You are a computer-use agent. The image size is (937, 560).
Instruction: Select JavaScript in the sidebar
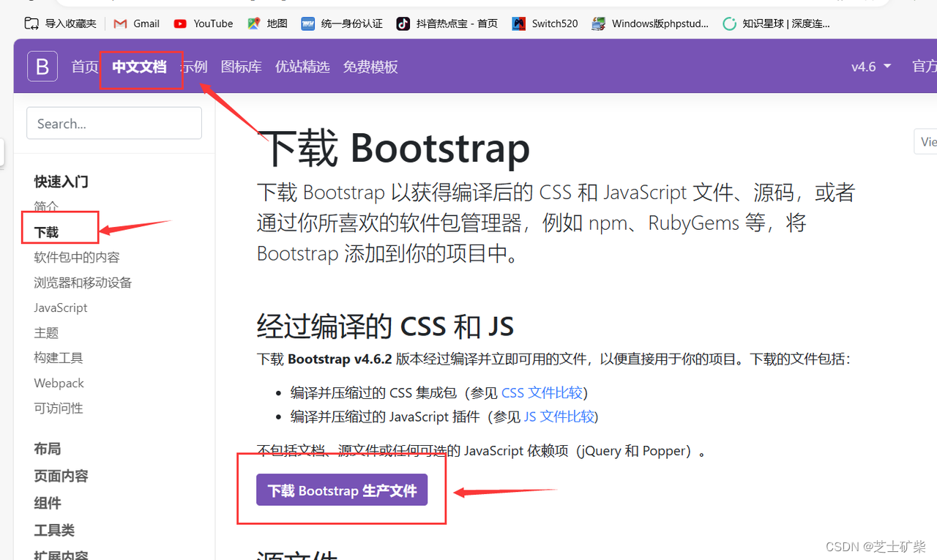60,307
